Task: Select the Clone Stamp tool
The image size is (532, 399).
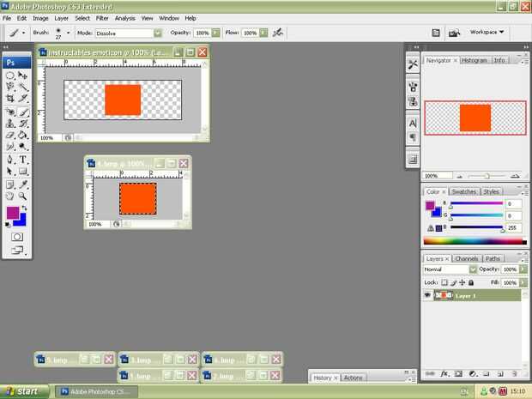Action: point(9,124)
